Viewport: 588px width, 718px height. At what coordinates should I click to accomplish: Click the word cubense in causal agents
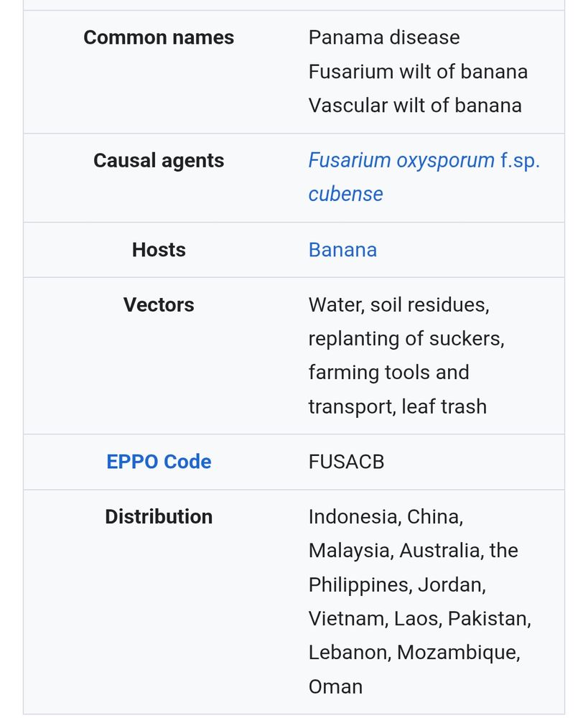(x=346, y=194)
